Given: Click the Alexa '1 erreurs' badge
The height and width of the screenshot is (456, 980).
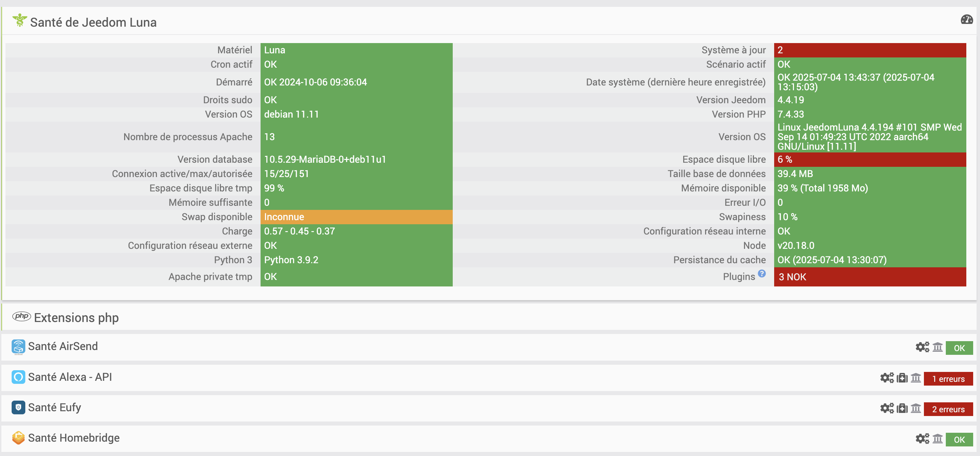Looking at the screenshot, I should point(948,379).
